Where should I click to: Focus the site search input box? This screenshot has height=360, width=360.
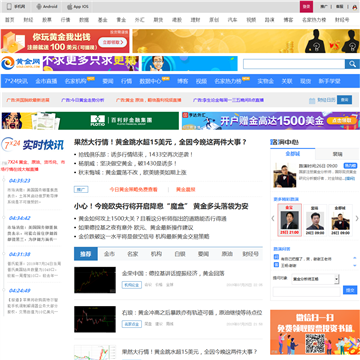(x=294, y=64)
